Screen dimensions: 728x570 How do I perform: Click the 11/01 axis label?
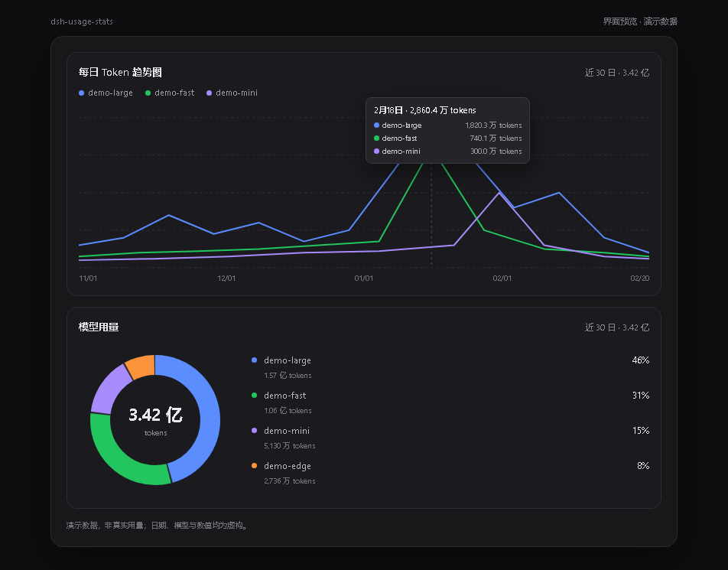tap(88, 278)
